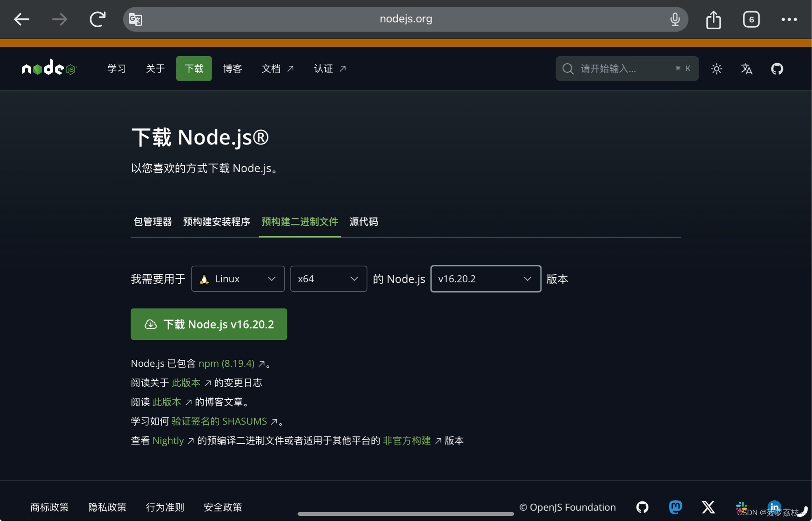Activate the microphone icon in the address bar
The height and width of the screenshot is (521, 812).
coord(675,19)
